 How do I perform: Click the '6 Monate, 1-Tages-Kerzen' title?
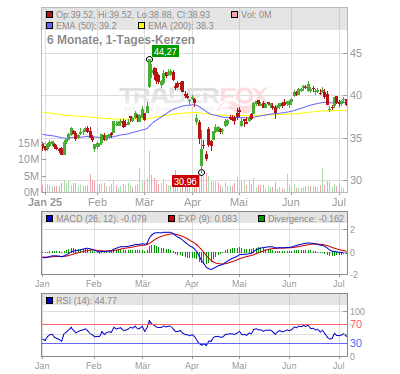point(121,40)
